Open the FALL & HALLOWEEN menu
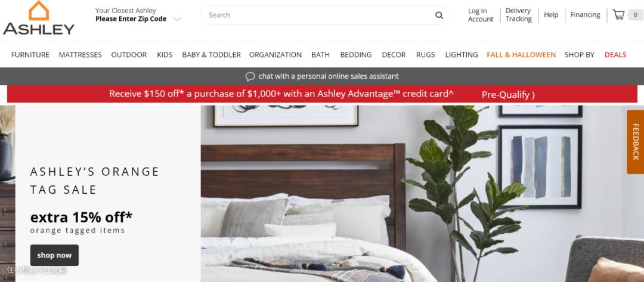Screen dimensions: 644x282 tap(521, 55)
